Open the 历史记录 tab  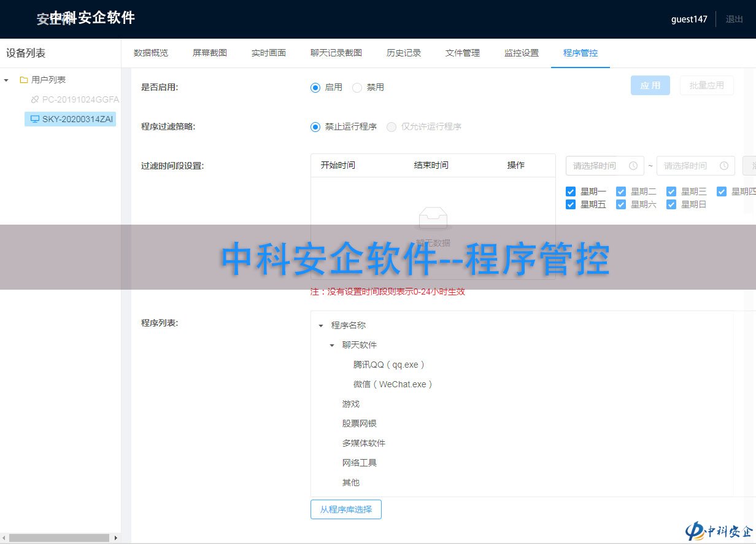click(x=404, y=53)
